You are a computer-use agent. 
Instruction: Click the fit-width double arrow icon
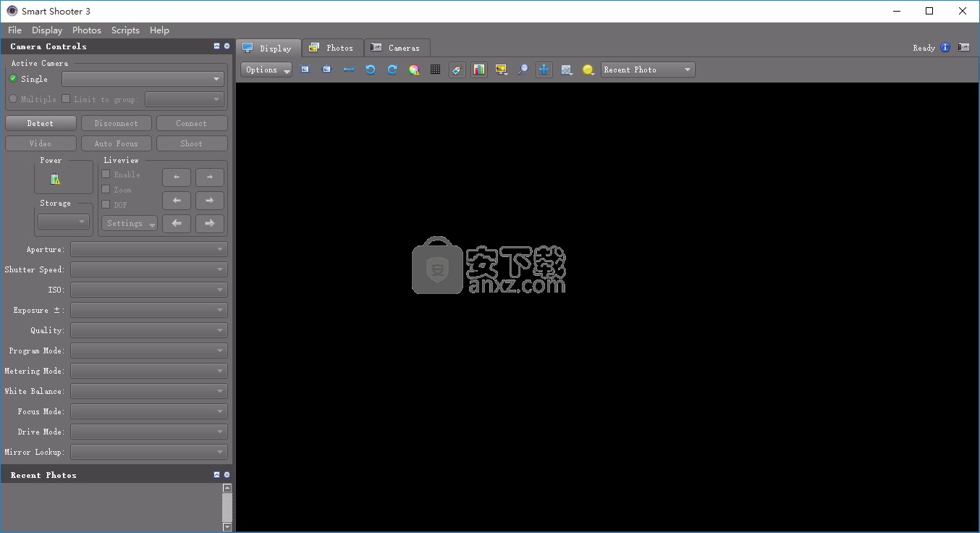[x=349, y=70]
